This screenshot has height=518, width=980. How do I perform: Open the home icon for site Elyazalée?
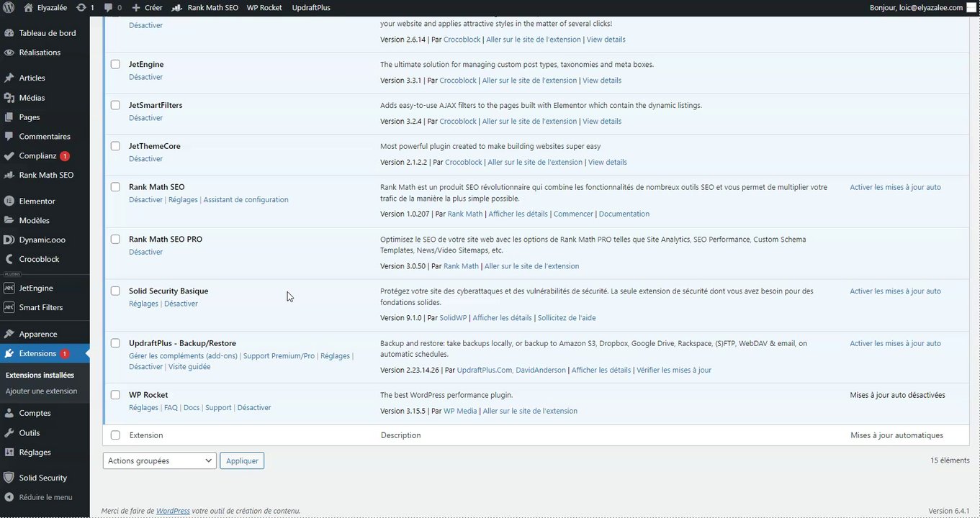click(x=28, y=7)
